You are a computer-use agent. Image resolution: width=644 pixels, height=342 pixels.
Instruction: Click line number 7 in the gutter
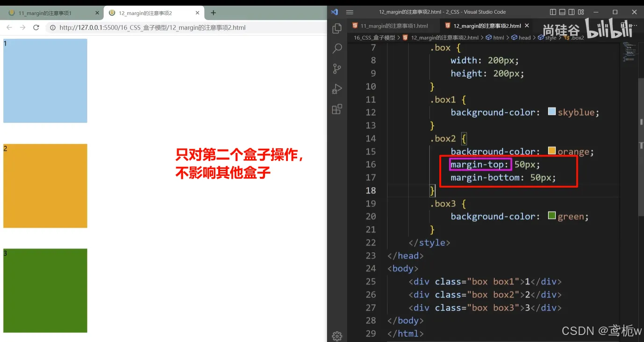click(373, 47)
